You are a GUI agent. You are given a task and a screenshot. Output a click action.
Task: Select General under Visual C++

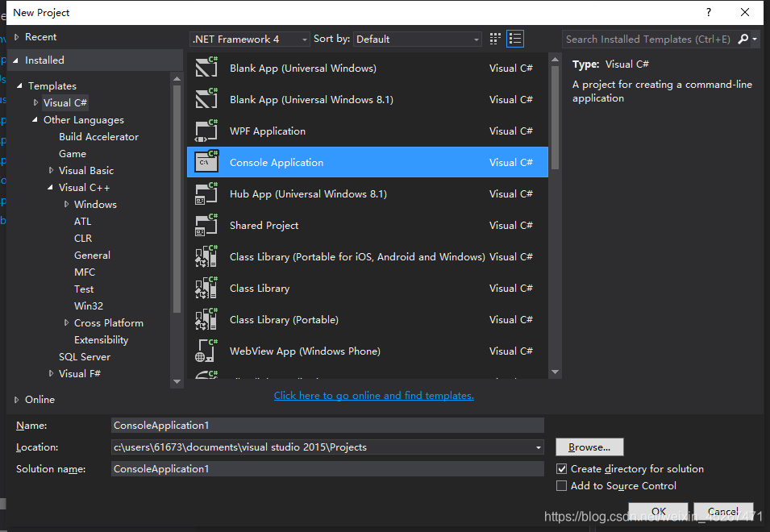pos(93,256)
